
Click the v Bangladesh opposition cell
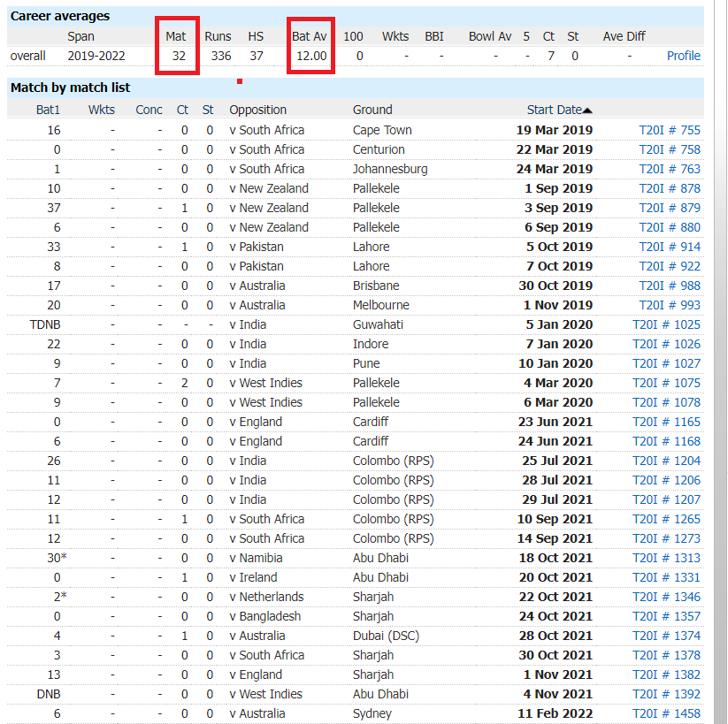pyautogui.click(x=265, y=617)
